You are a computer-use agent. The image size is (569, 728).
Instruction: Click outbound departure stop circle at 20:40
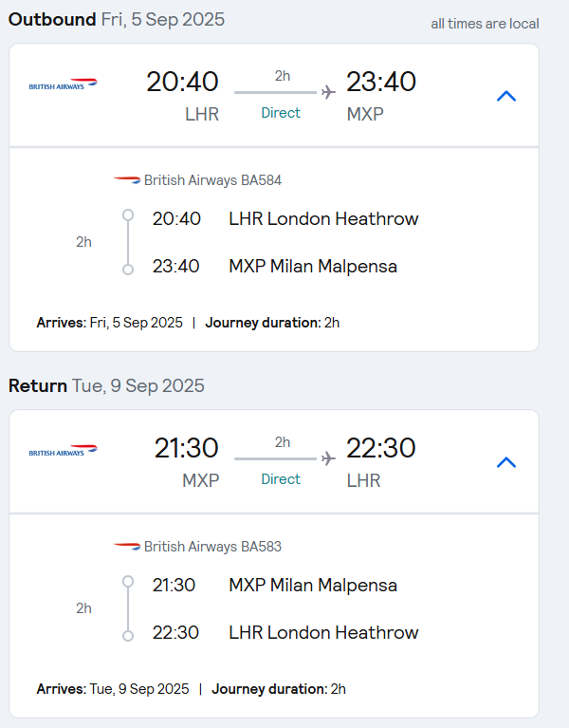[128, 215]
